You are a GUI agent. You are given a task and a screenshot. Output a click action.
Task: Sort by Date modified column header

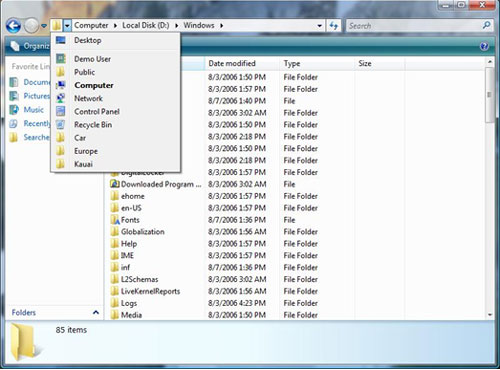(242, 63)
